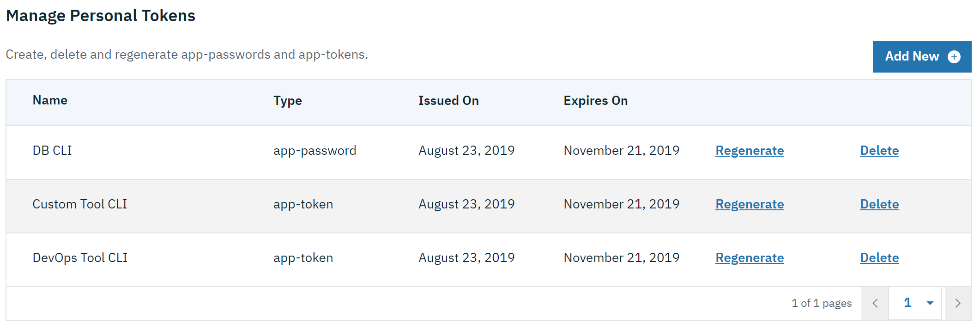Regenerate the DB CLI app-password
The image size is (980, 330).
(750, 151)
